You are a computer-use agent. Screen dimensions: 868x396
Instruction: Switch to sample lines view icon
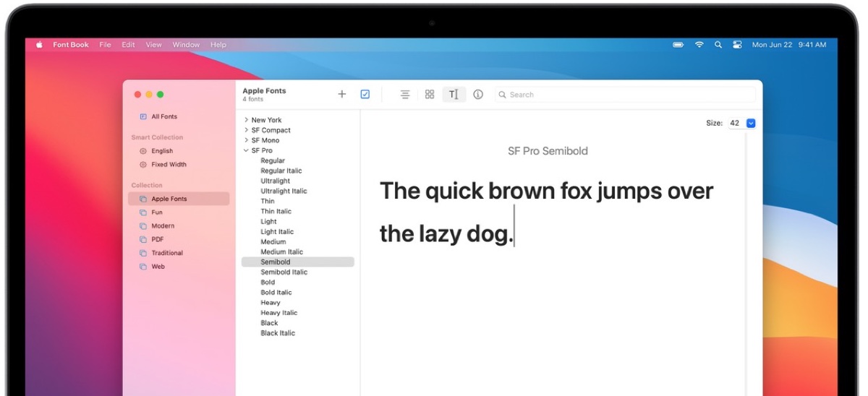pyautogui.click(x=405, y=95)
